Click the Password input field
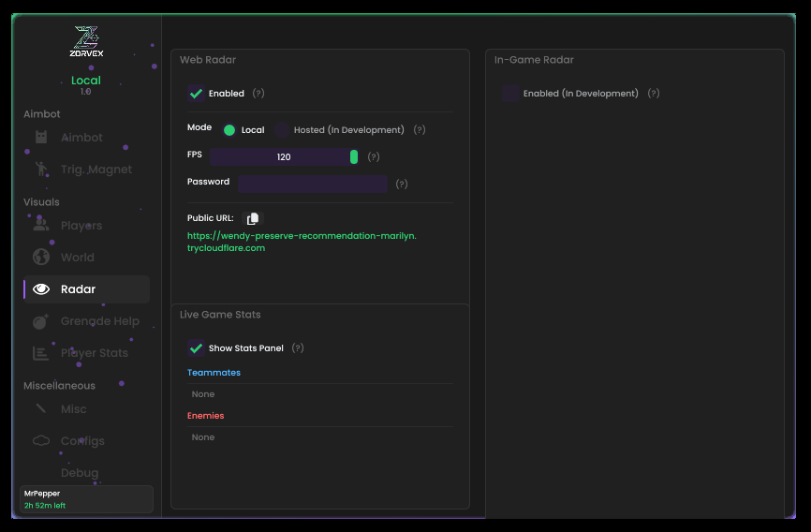The width and height of the screenshot is (811, 532). 313,184
